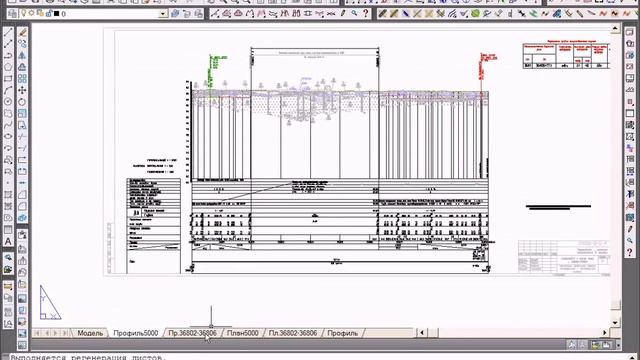Toggle layer 0 on/off light bulb

tap(24, 14)
